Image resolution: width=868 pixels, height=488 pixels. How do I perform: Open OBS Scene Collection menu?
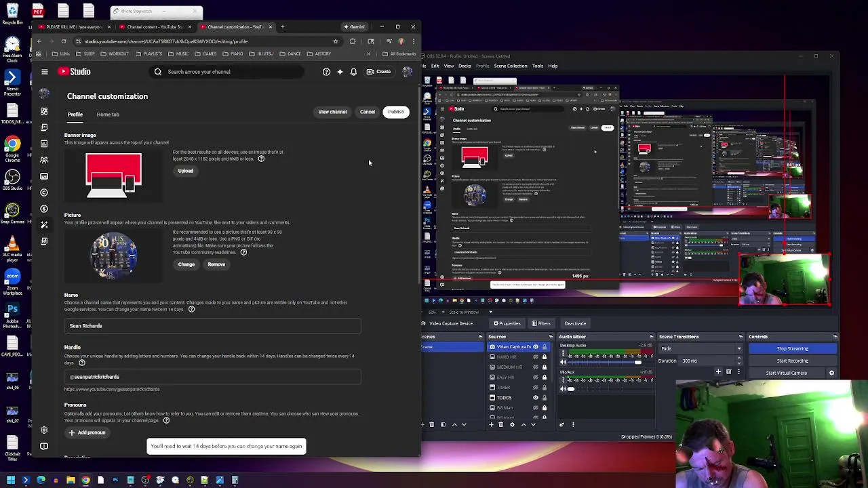point(511,66)
